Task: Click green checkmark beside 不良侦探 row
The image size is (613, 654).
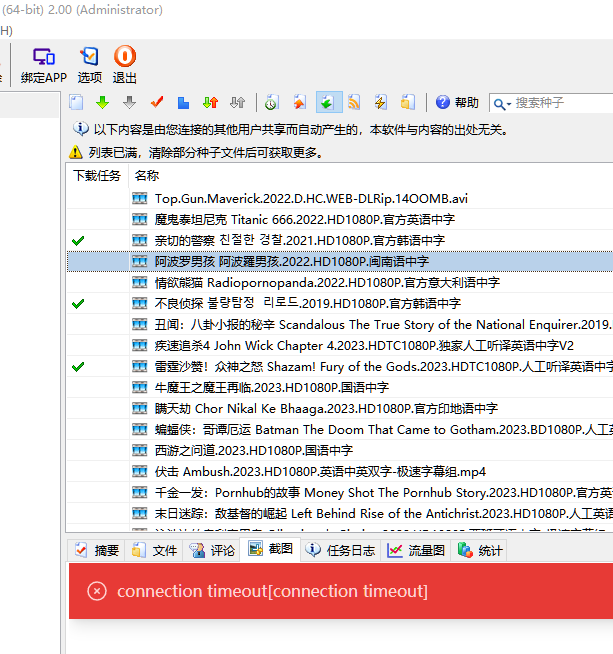Action: click(78, 304)
